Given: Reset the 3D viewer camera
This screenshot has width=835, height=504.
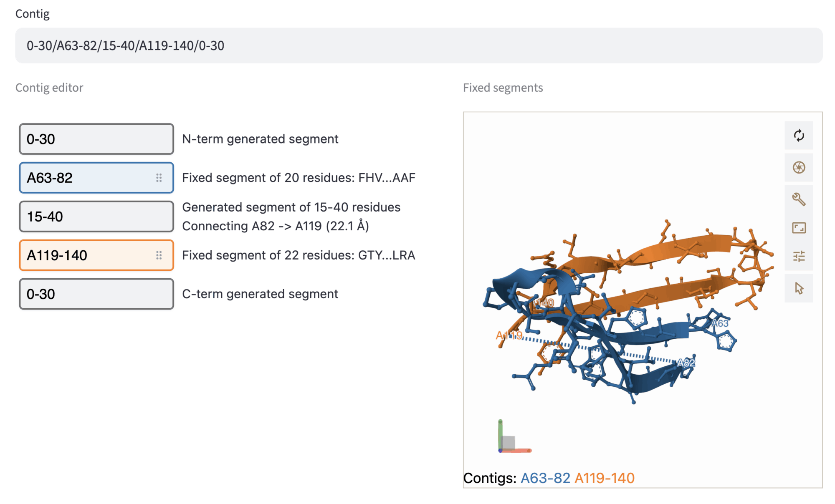Looking at the screenshot, I should (x=798, y=136).
